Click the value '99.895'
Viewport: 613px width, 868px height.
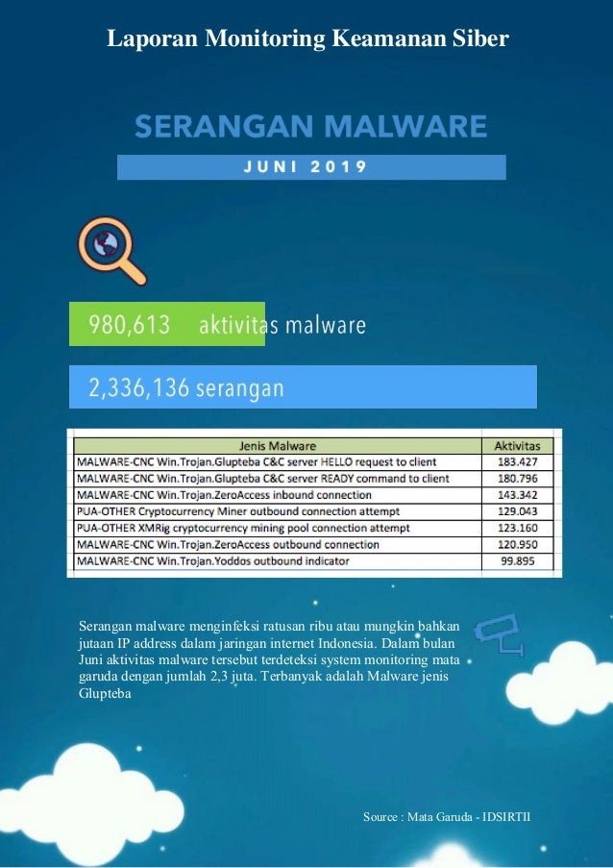pyautogui.click(x=517, y=561)
